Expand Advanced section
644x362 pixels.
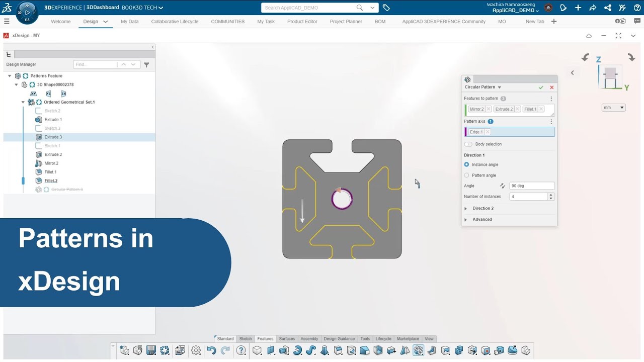tap(465, 220)
